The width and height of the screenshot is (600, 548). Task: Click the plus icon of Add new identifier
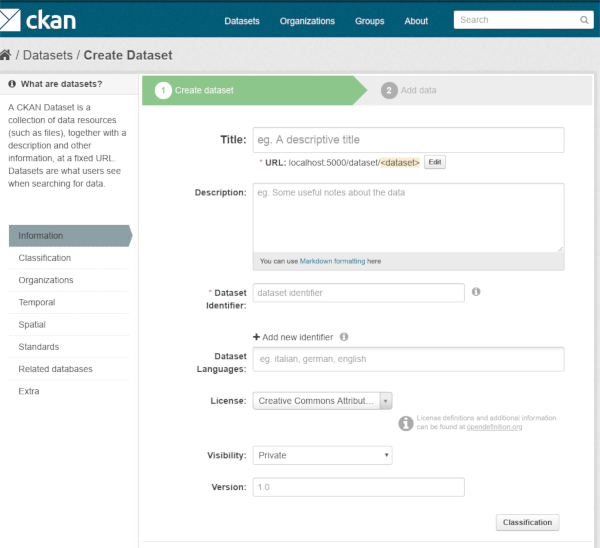point(256,337)
